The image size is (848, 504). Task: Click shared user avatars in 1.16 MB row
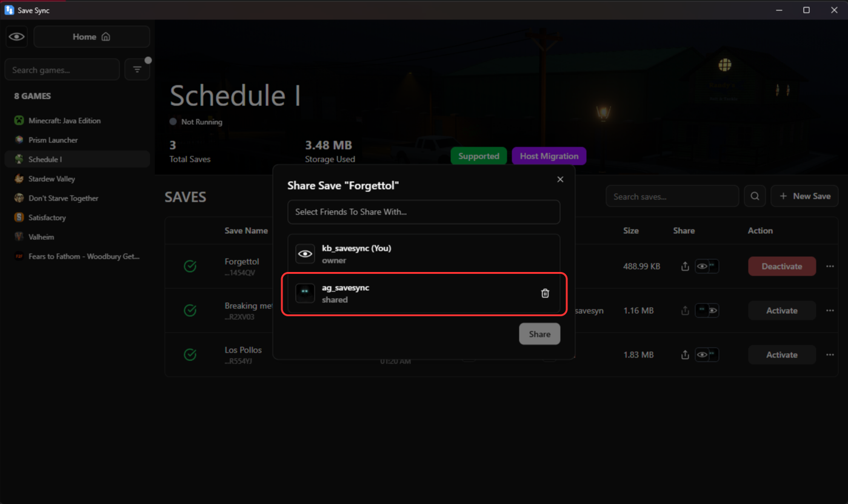(x=707, y=310)
